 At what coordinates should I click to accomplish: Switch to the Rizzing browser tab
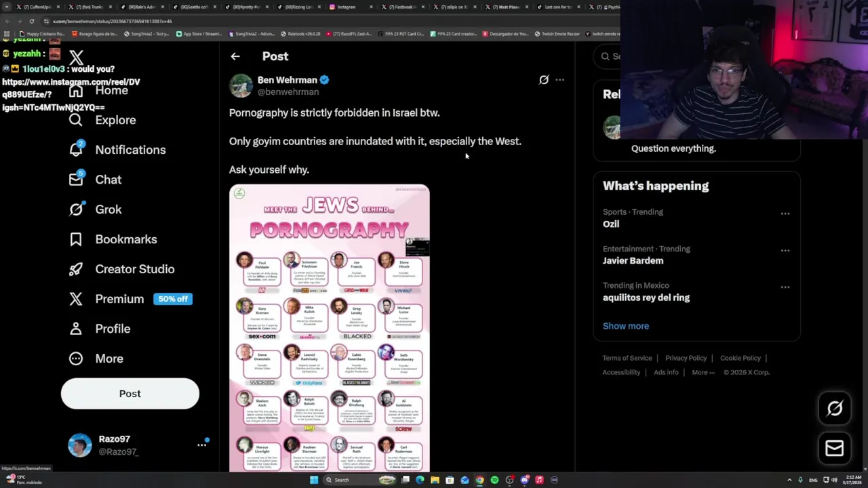[x=298, y=7]
